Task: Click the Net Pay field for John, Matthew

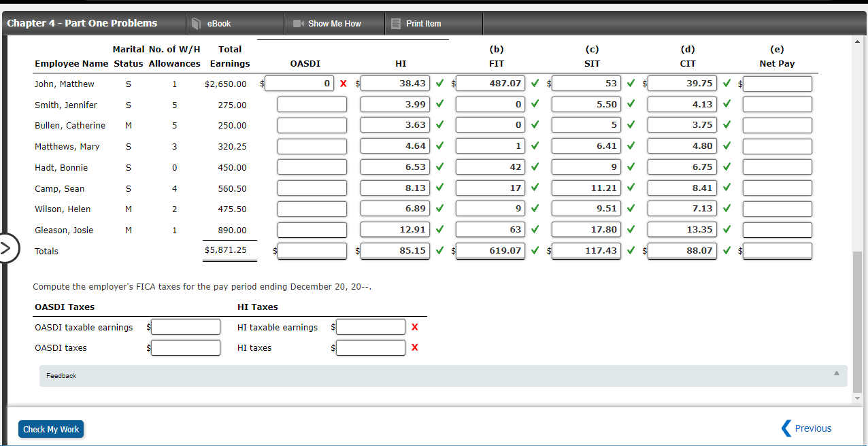Action: [778, 84]
